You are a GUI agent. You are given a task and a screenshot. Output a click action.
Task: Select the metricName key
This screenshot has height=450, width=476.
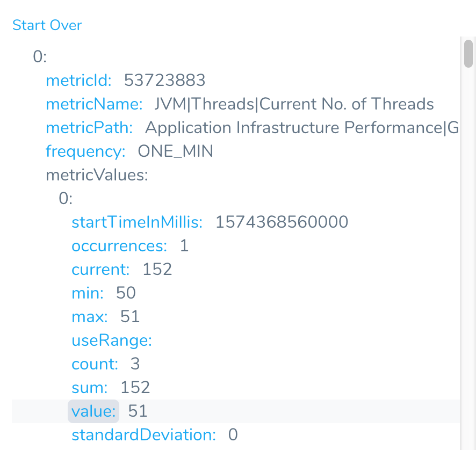click(x=94, y=104)
